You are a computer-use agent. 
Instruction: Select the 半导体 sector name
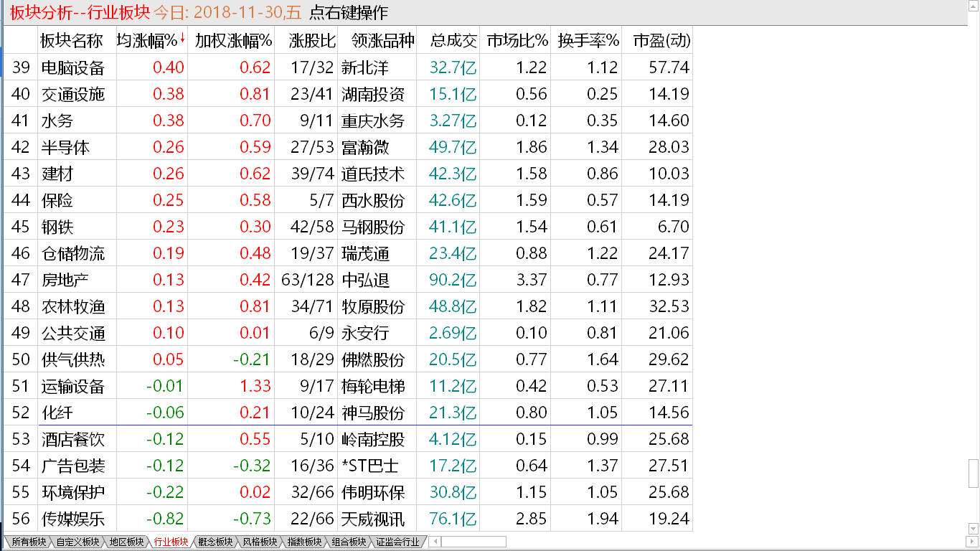tap(65, 147)
